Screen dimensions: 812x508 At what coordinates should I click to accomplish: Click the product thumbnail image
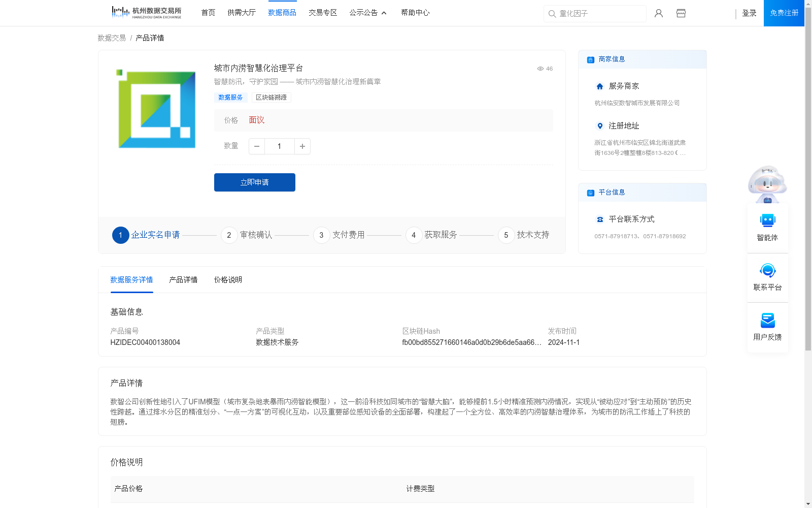click(157, 109)
